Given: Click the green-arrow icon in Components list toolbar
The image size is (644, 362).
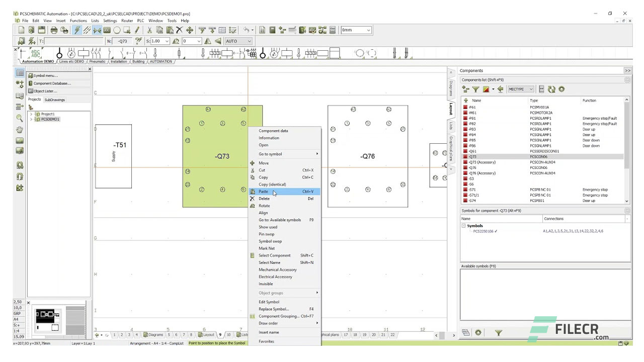Looking at the screenshot, I should [500, 89].
